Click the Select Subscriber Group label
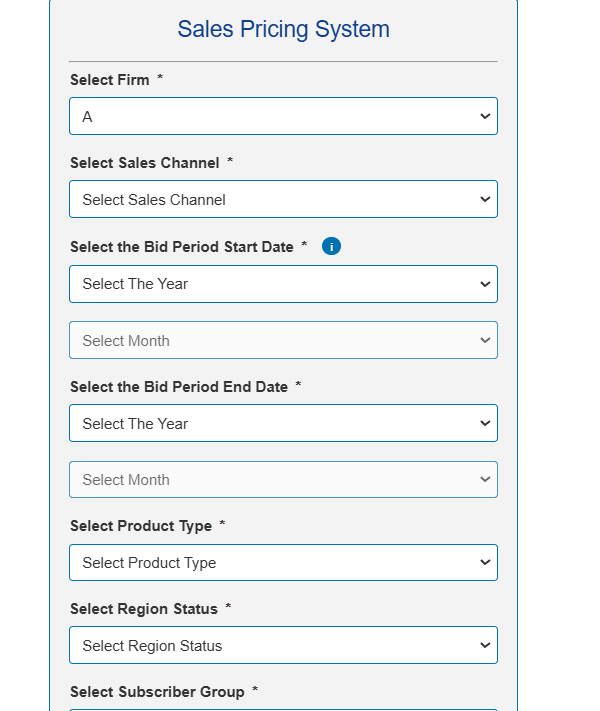This screenshot has height=711, width=600. 157,692
